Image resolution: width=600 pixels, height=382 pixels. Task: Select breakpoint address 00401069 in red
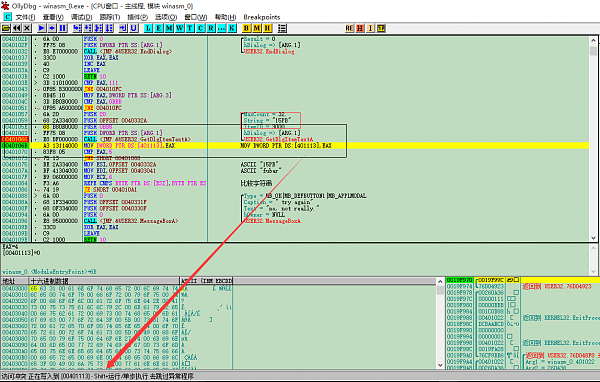tap(15, 139)
